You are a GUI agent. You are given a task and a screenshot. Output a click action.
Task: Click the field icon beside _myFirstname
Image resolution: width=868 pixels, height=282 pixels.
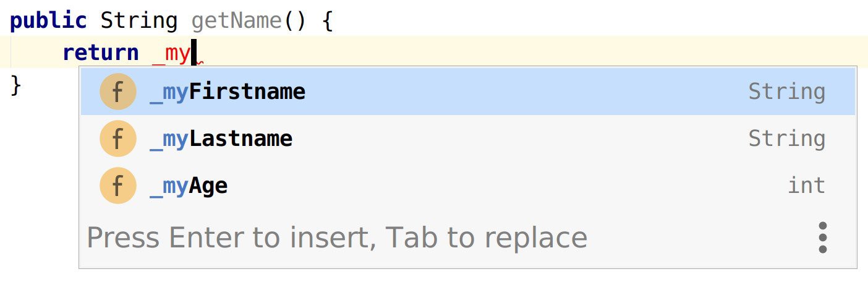click(117, 92)
